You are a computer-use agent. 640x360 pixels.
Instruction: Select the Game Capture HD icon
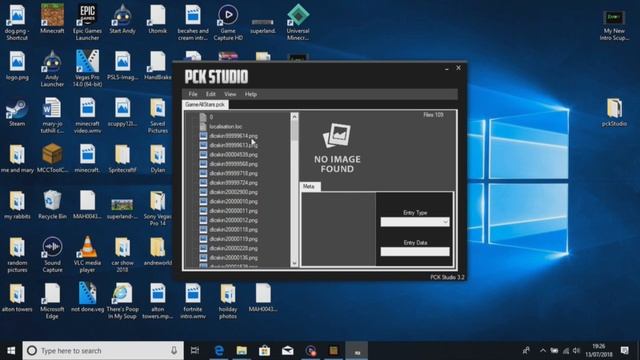point(228,22)
